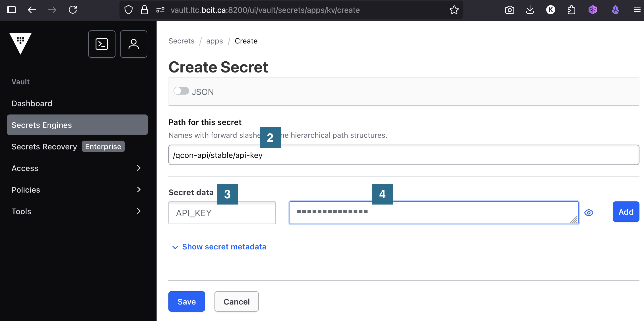Show secret metadata
644x321 pixels.
point(224,247)
